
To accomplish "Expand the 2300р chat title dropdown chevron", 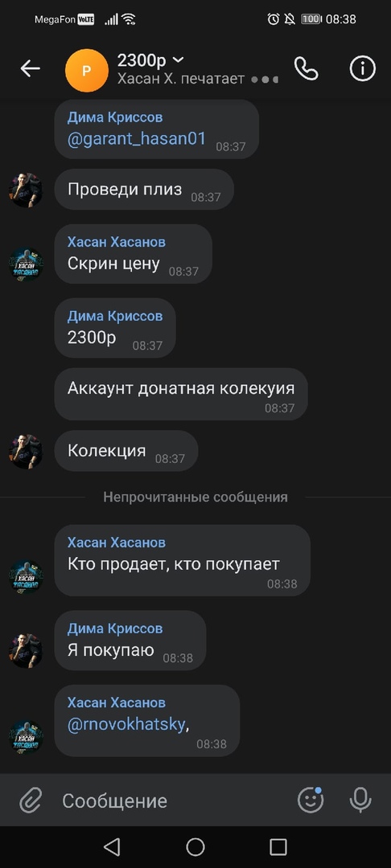I will (x=179, y=59).
